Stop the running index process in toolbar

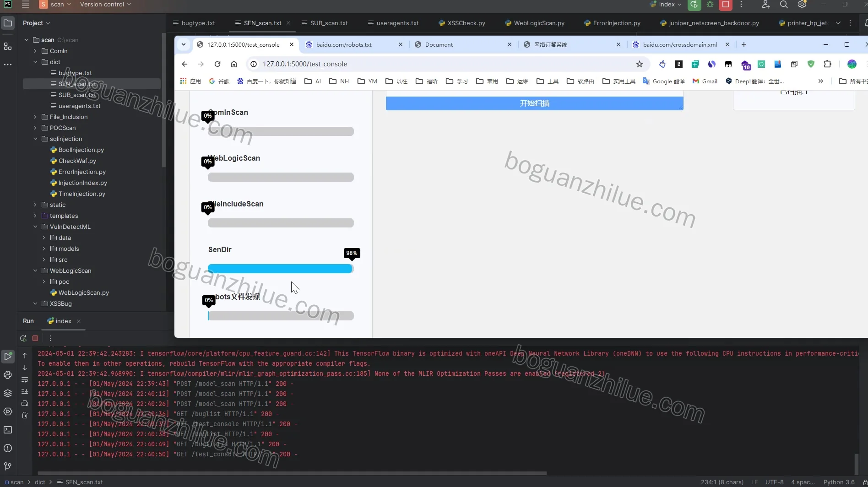tap(726, 5)
